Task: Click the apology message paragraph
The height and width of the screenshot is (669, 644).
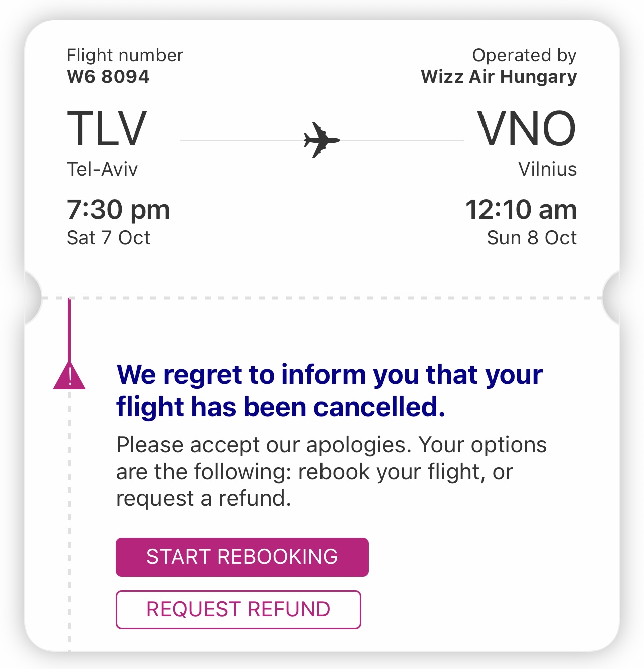Action: (332, 472)
